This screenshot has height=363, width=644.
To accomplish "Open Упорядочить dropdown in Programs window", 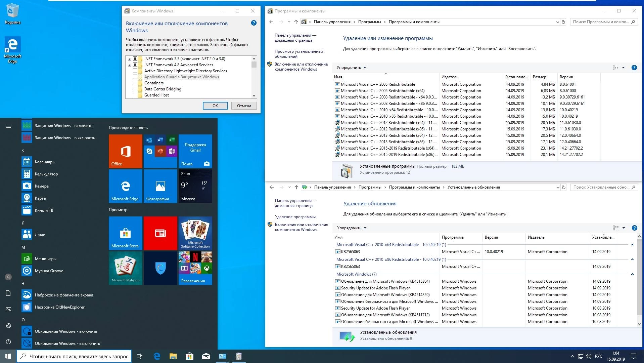I will pyautogui.click(x=351, y=68).
